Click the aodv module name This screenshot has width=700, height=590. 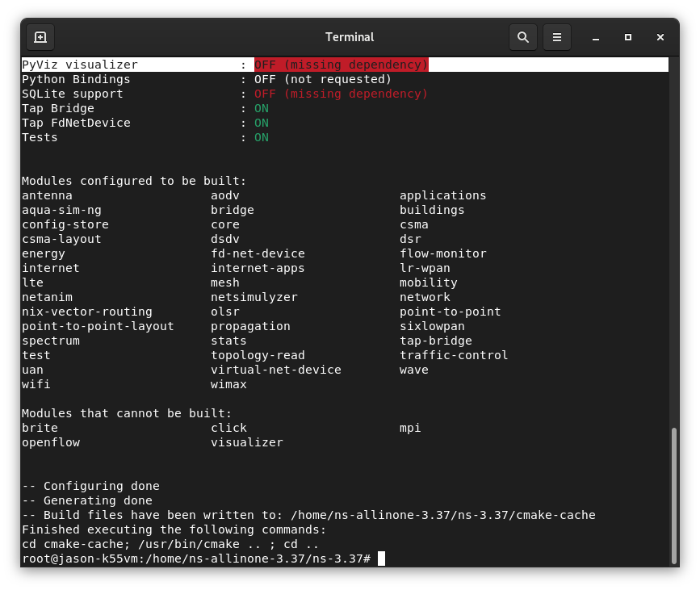pyautogui.click(x=225, y=195)
